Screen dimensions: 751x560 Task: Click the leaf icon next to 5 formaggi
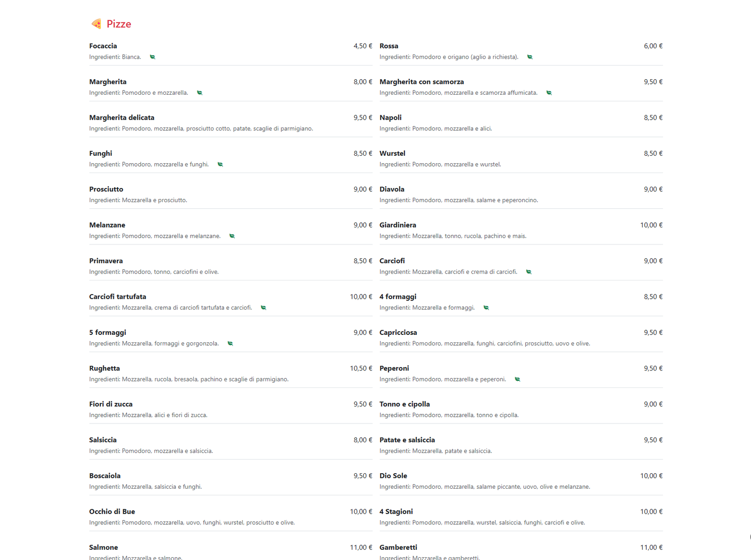click(230, 343)
